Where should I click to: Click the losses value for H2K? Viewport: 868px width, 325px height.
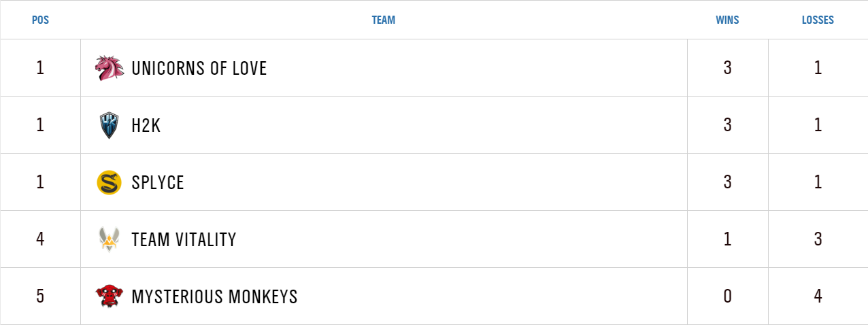point(818,125)
